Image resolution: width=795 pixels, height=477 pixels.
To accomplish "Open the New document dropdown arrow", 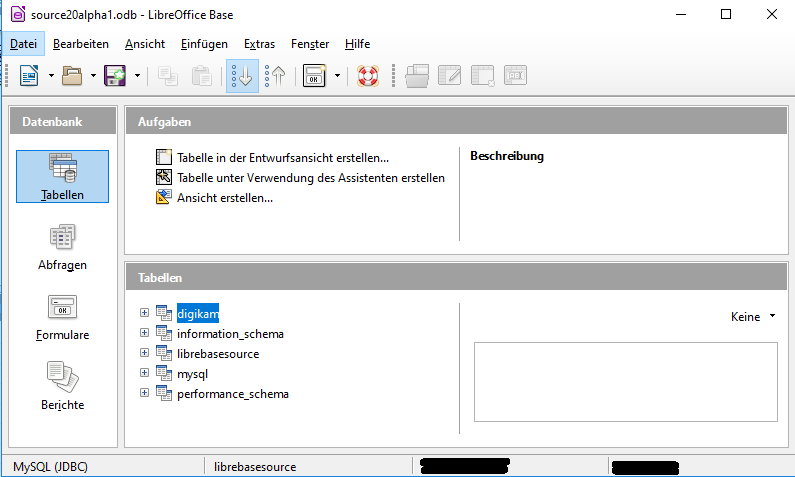I will 51,76.
